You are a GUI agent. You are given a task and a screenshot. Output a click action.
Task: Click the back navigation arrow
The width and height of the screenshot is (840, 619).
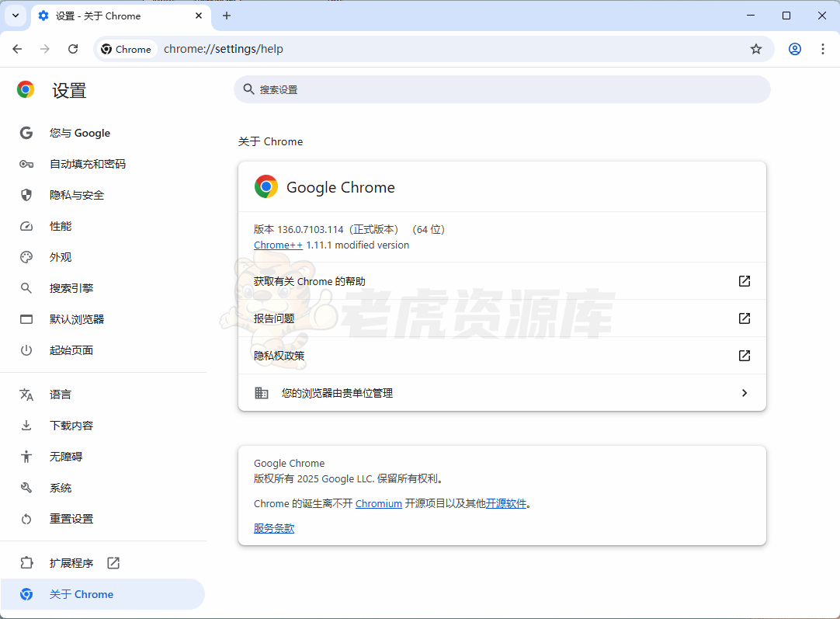click(17, 49)
